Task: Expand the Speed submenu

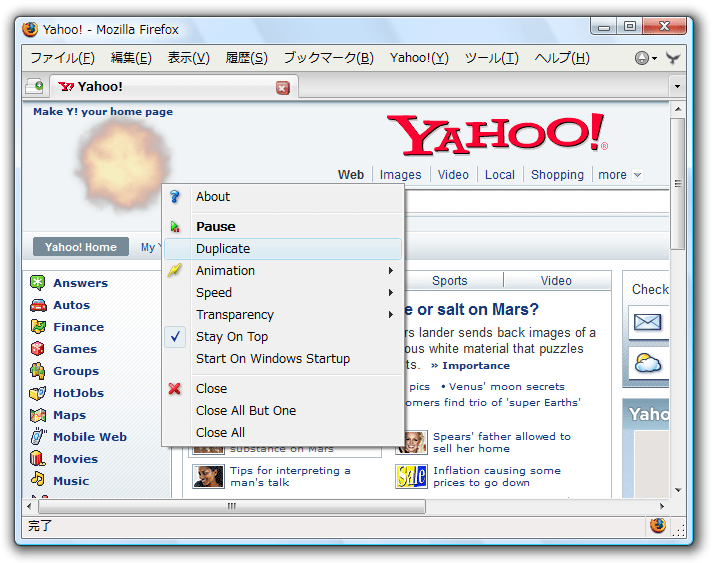Action: point(391,292)
